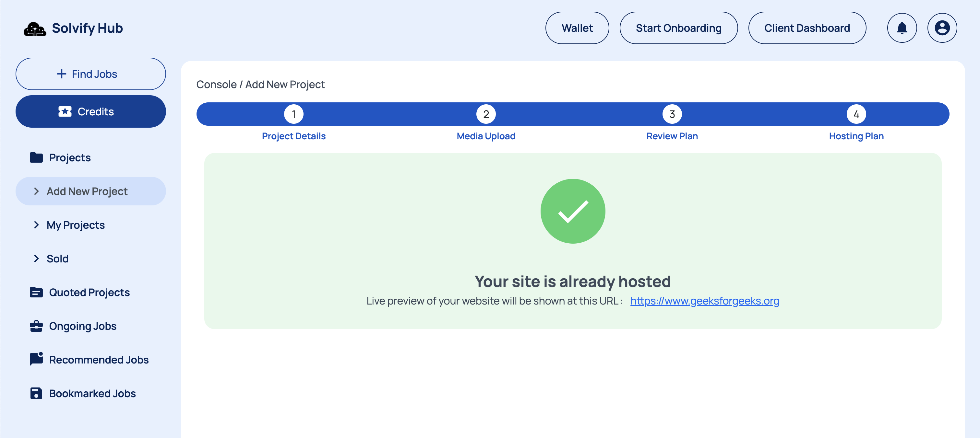Jump to step 1 circle

pyautogui.click(x=294, y=114)
